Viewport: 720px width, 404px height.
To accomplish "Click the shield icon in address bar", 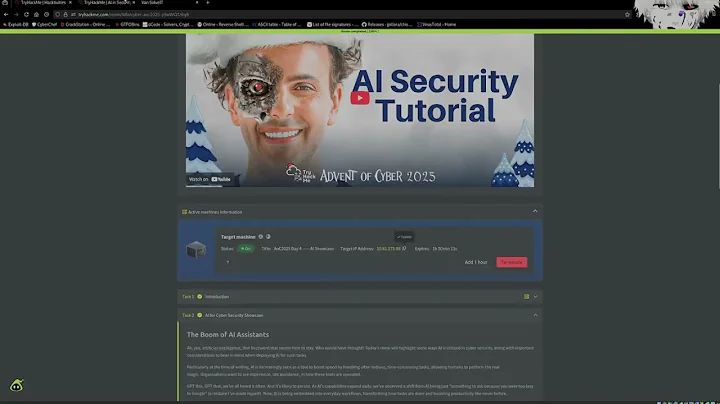I will click(57, 15).
